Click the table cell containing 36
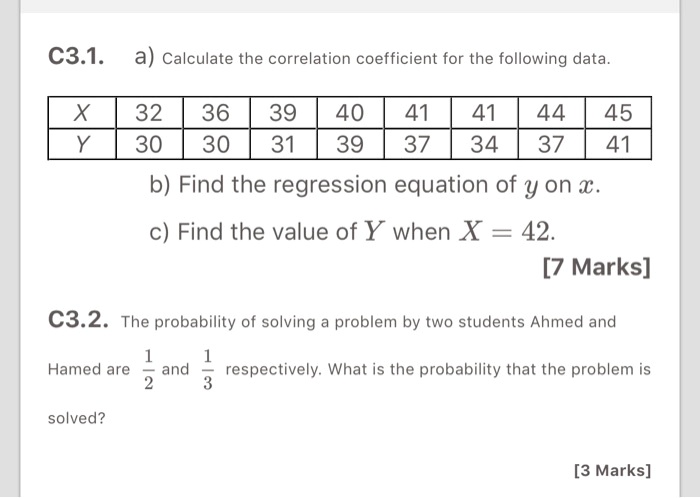 point(216,112)
